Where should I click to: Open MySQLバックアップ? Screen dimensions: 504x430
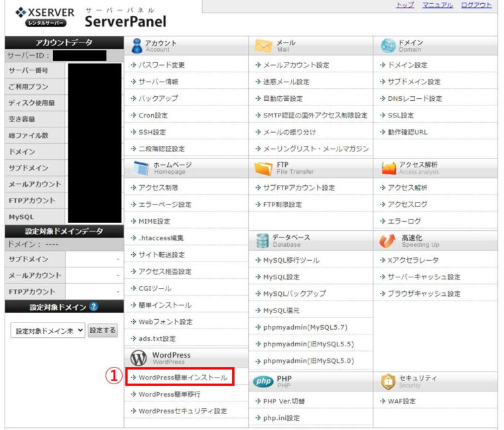click(294, 294)
